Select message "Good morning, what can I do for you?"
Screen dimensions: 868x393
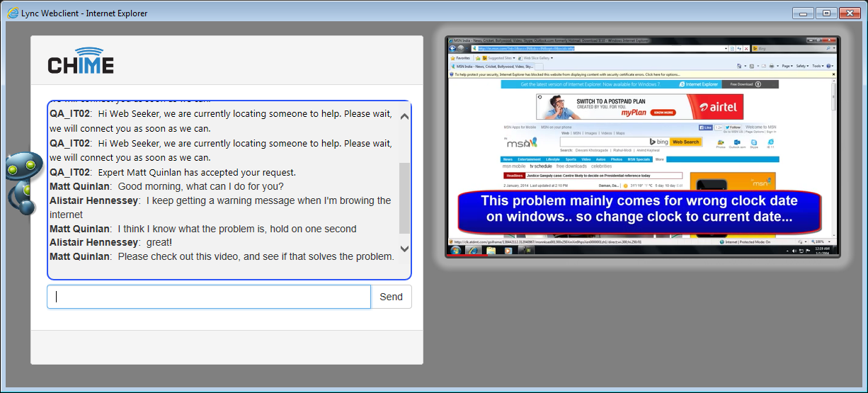(x=200, y=186)
